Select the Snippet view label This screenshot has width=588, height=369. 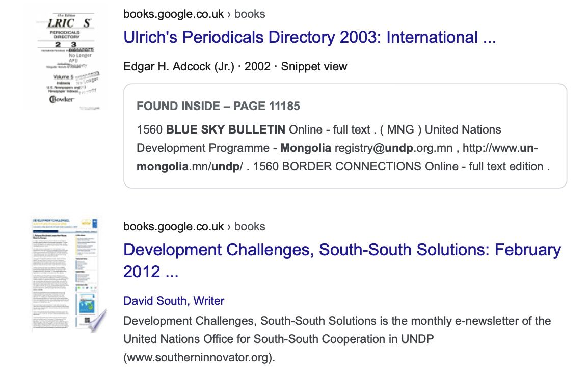[314, 66]
